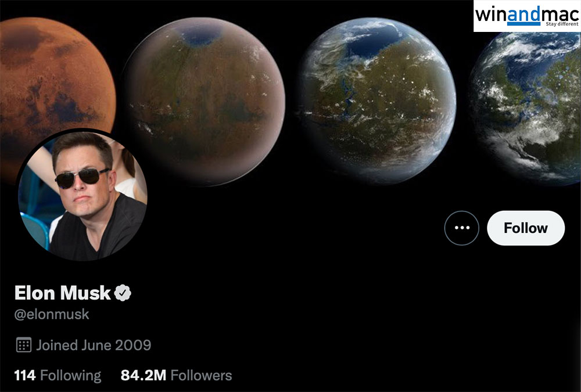Click the Follow button
581x392 pixels.
pos(526,228)
